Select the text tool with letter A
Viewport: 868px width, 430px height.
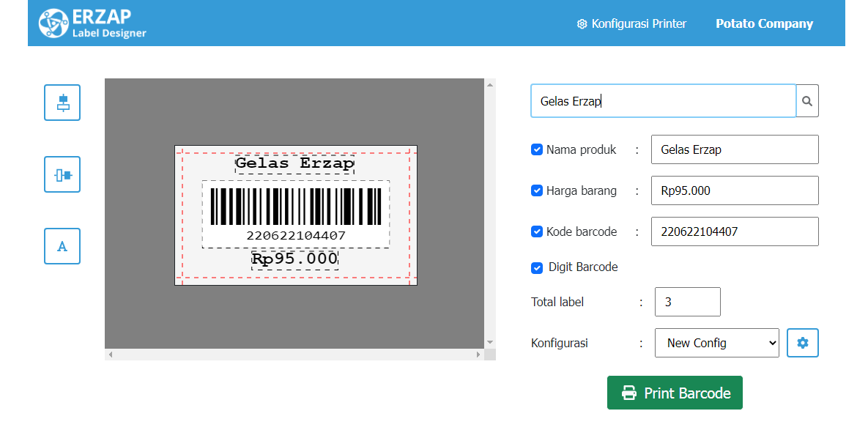click(62, 246)
